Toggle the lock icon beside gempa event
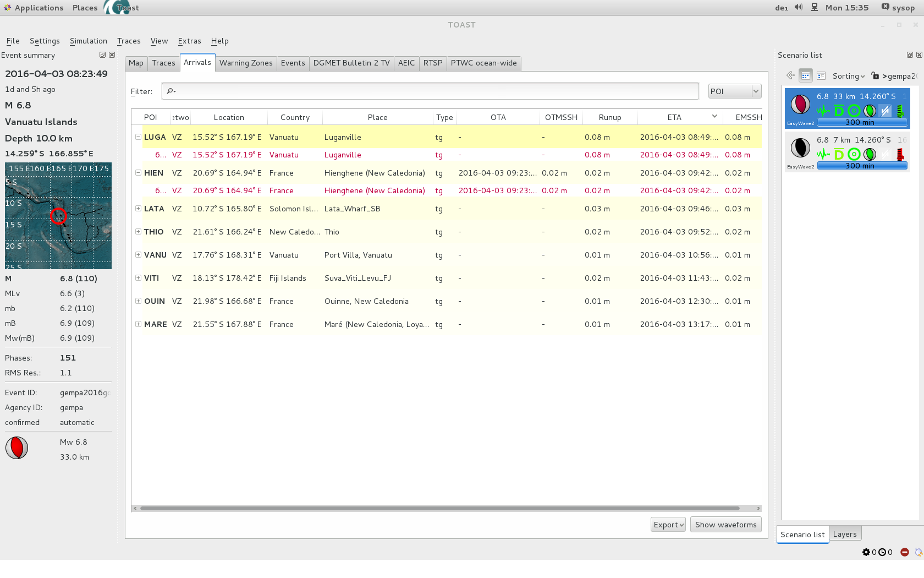Viewport: 924px width, 578px height. [875, 76]
